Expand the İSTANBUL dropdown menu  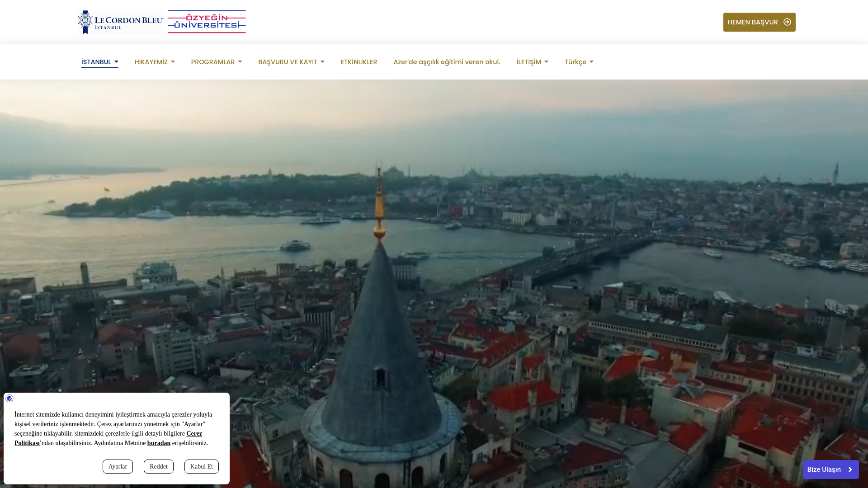100,62
